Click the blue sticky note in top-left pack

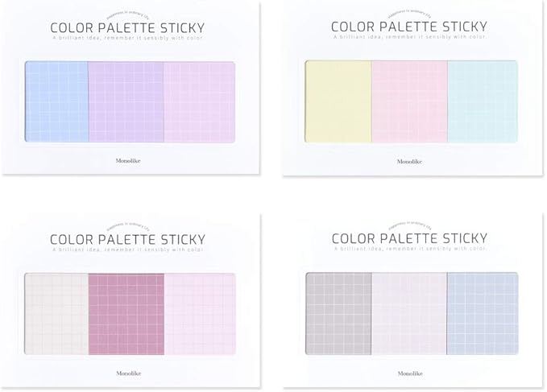[57, 101]
